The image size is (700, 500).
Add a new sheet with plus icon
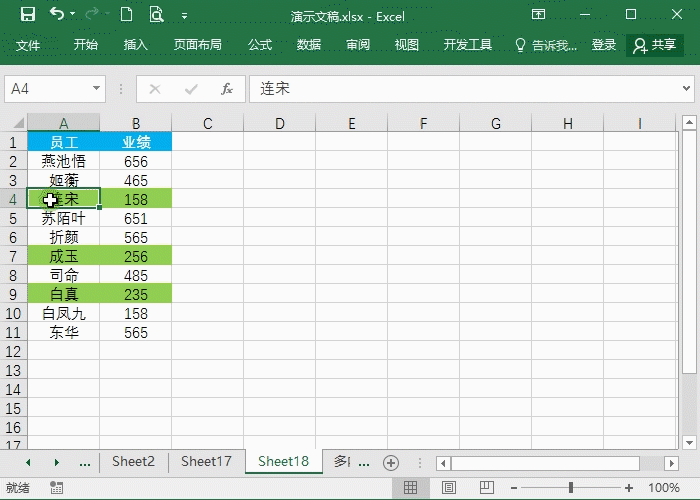[x=391, y=462]
